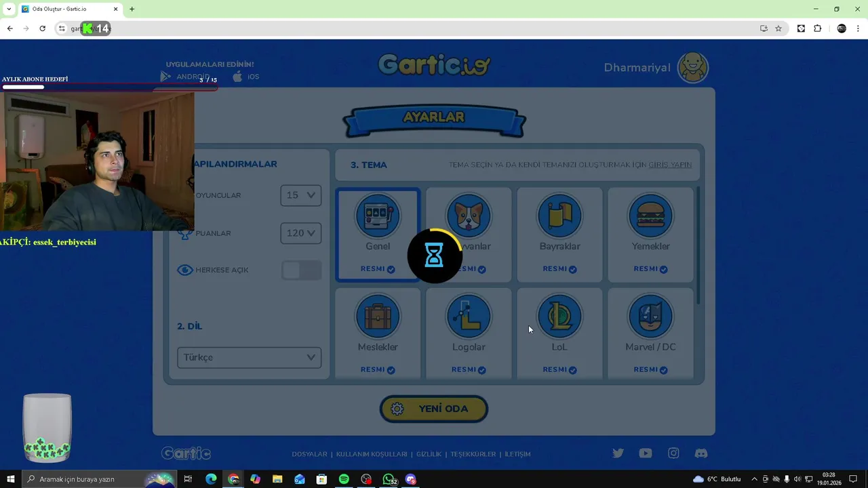Show hidden system tray icons chevron
The height and width of the screenshot is (488, 868).
click(754, 479)
